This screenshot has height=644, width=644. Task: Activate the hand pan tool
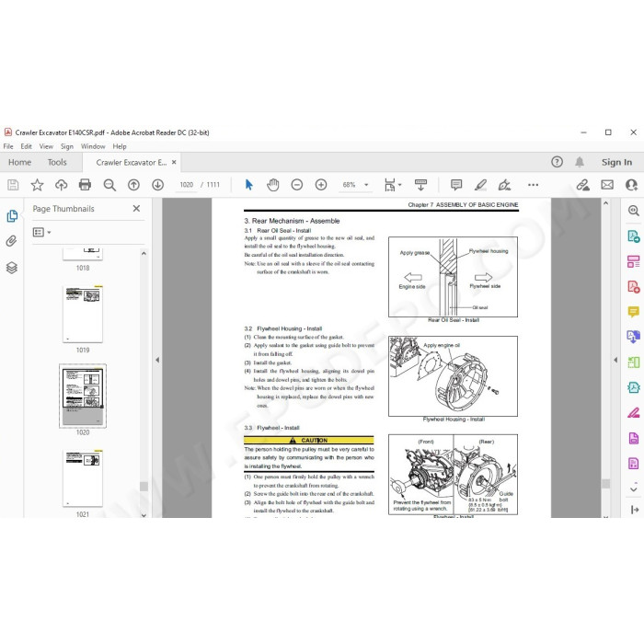pyautogui.click(x=272, y=185)
